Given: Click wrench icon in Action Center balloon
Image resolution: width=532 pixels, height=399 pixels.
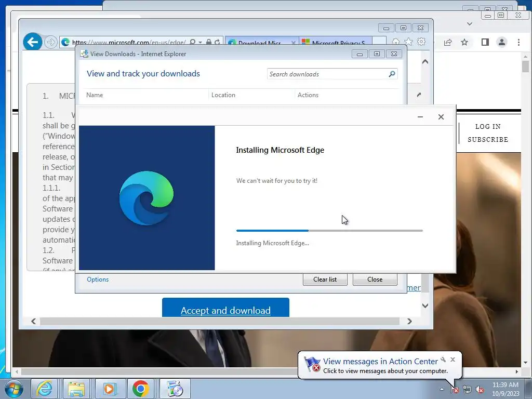Looking at the screenshot, I should [443, 360].
